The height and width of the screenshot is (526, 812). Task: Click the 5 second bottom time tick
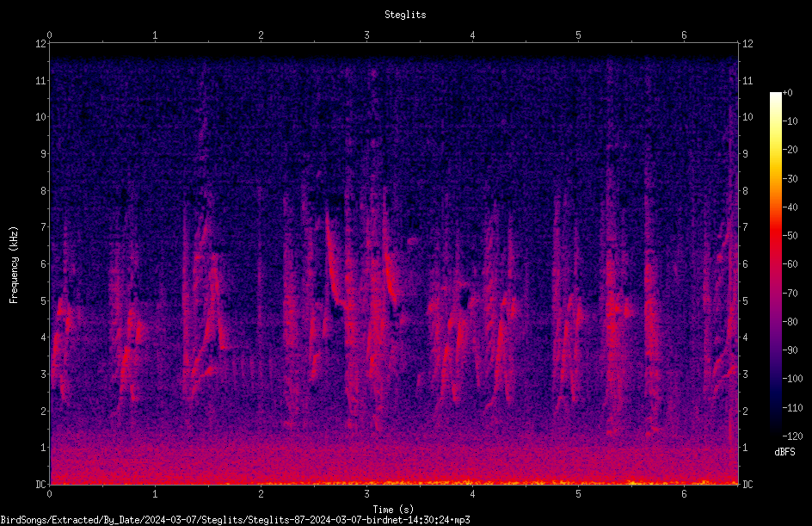click(578, 494)
